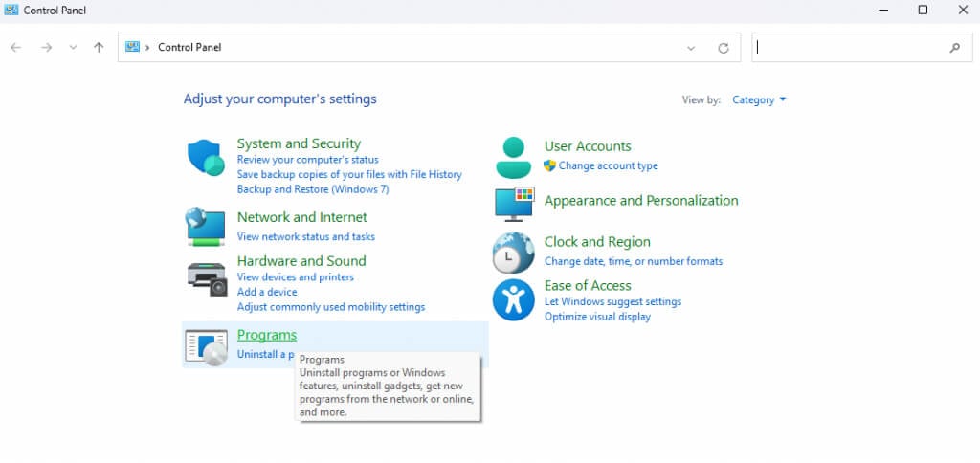
Task: Go up one level with Up arrow
Action: (99, 48)
